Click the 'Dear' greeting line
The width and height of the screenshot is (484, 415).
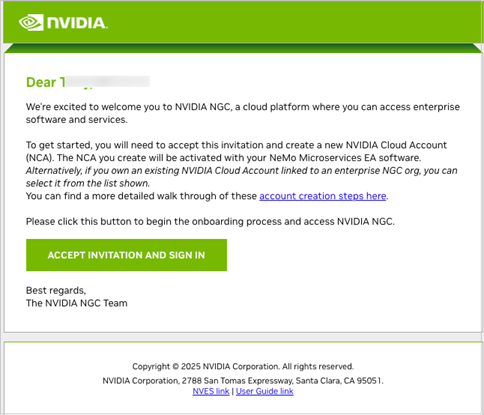tap(88, 82)
